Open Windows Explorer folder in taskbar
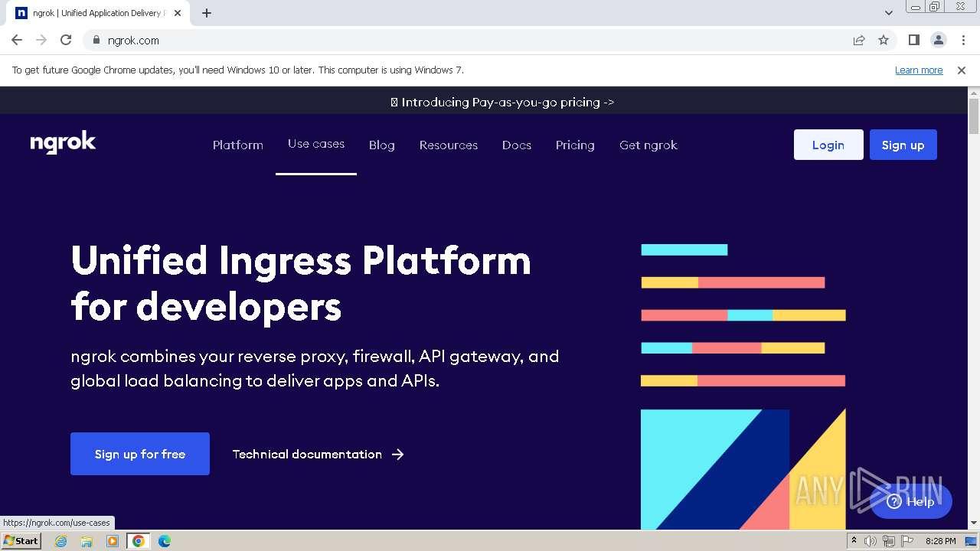Screen dimensions: 980x551 tap(87, 541)
